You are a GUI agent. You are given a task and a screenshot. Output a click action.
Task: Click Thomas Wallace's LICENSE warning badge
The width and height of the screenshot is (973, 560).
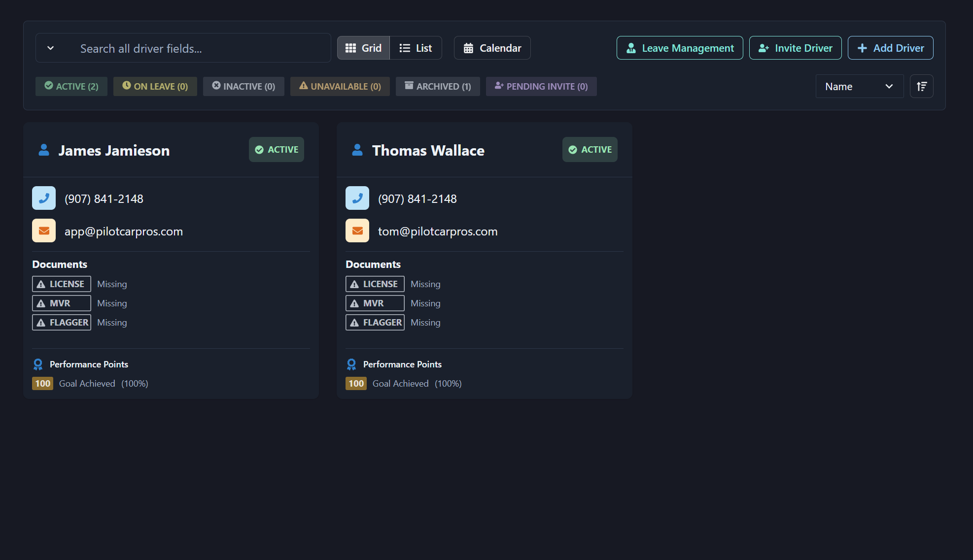(x=375, y=284)
